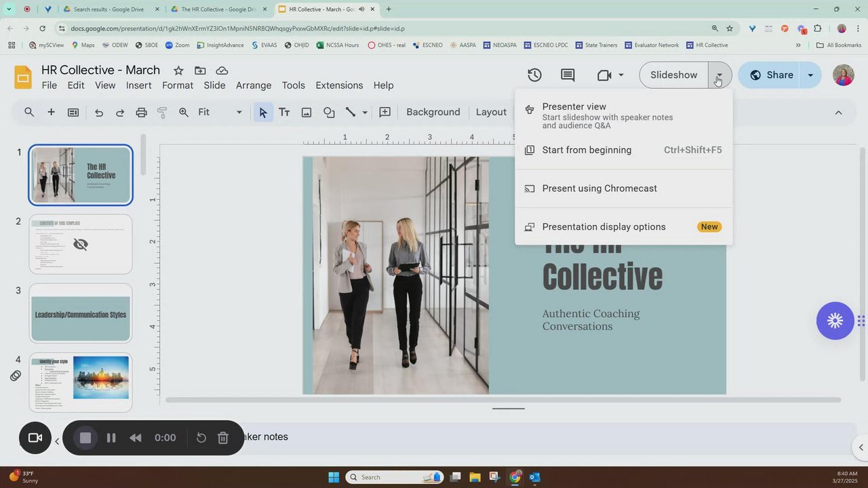Viewport: 868px width, 488px height.
Task: Open version history clock icon
Action: 534,75
